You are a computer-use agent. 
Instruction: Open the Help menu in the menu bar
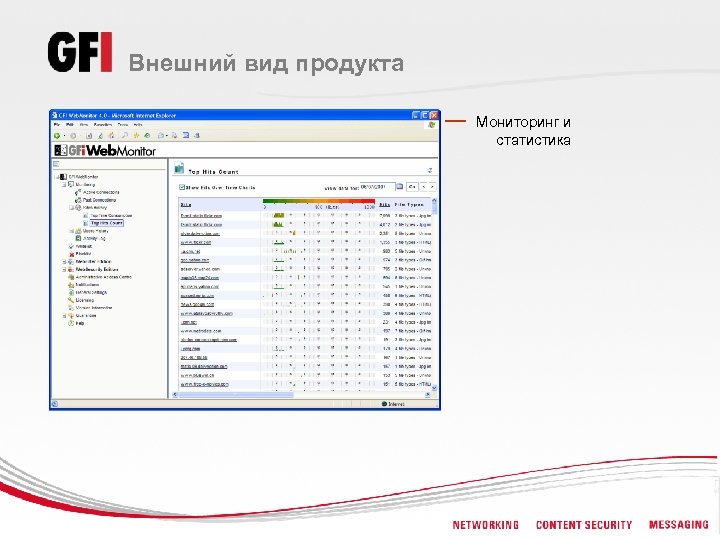(138, 125)
